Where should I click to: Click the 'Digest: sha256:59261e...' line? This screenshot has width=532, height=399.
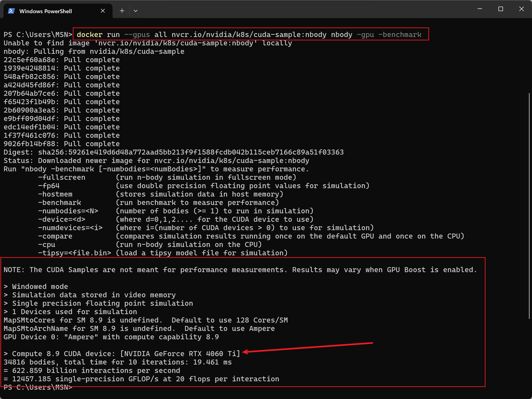point(174,152)
